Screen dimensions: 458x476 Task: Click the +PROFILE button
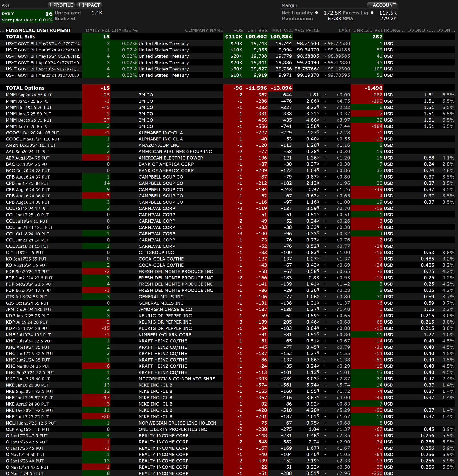tap(61, 5)
